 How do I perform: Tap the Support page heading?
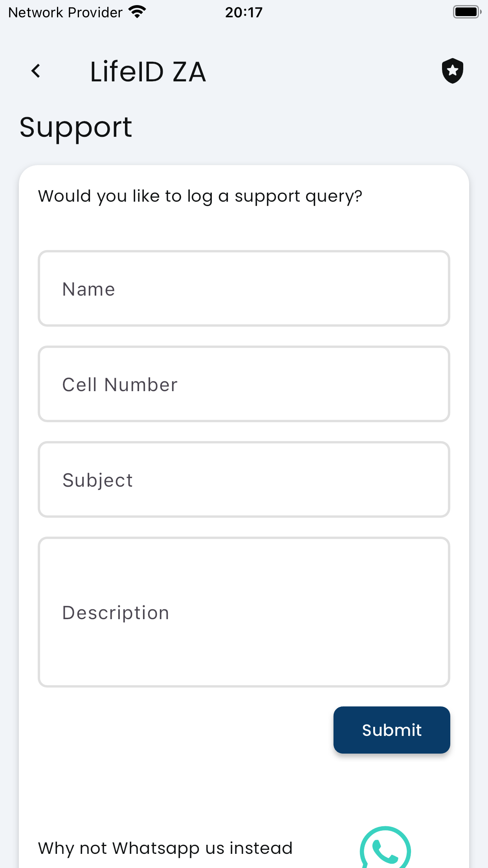tap(76, 128)
